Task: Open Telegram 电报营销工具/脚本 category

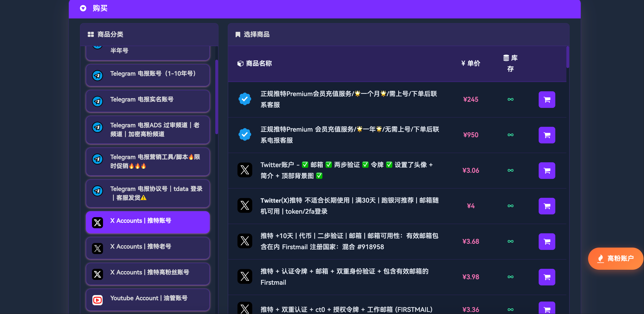Action: tap(148, 161)
